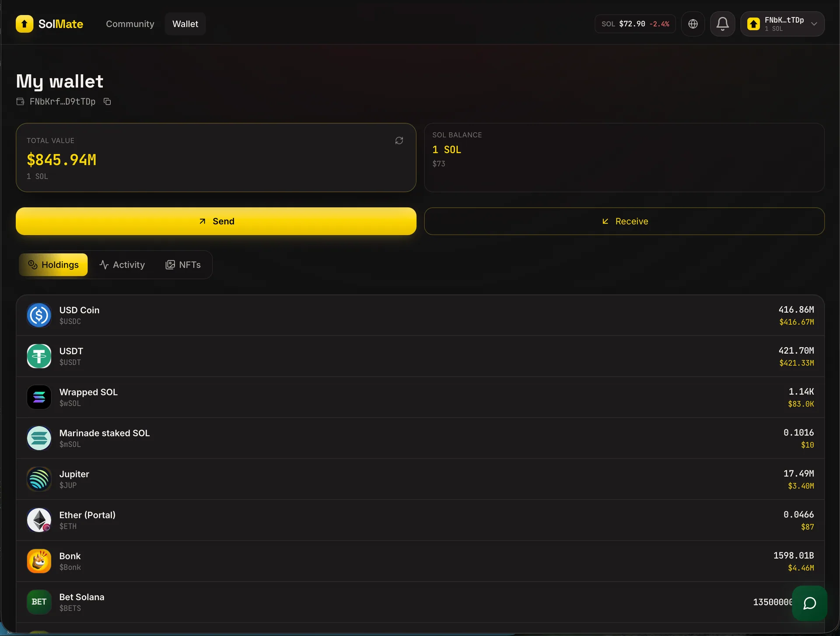Click the $83.0K Wrapped SOL value

tap(801, 404)
